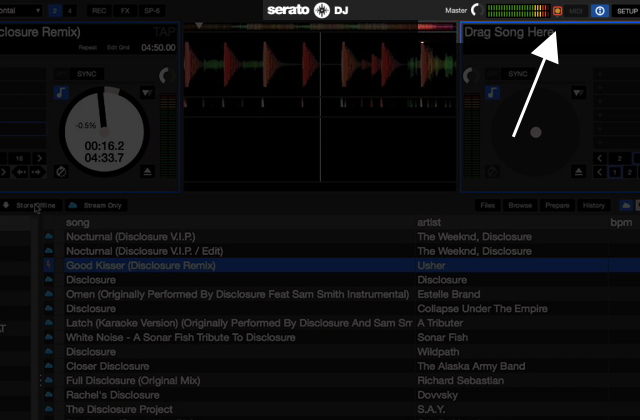Toggle the Stream Only filter
This screenshot has width=640, height=420.
(x=96, y=205)
